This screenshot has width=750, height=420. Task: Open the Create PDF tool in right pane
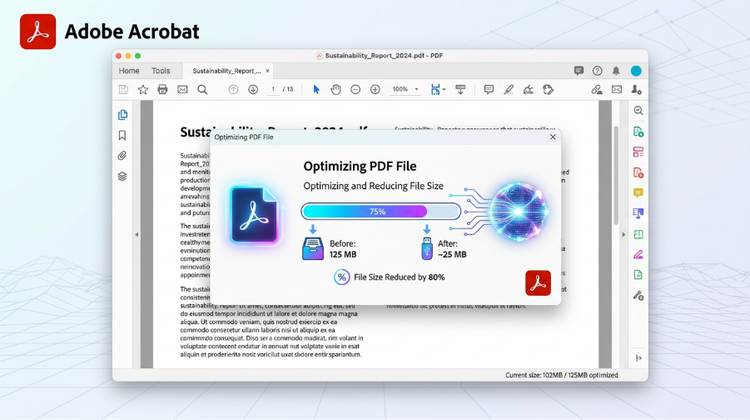[x=638, y=132]
